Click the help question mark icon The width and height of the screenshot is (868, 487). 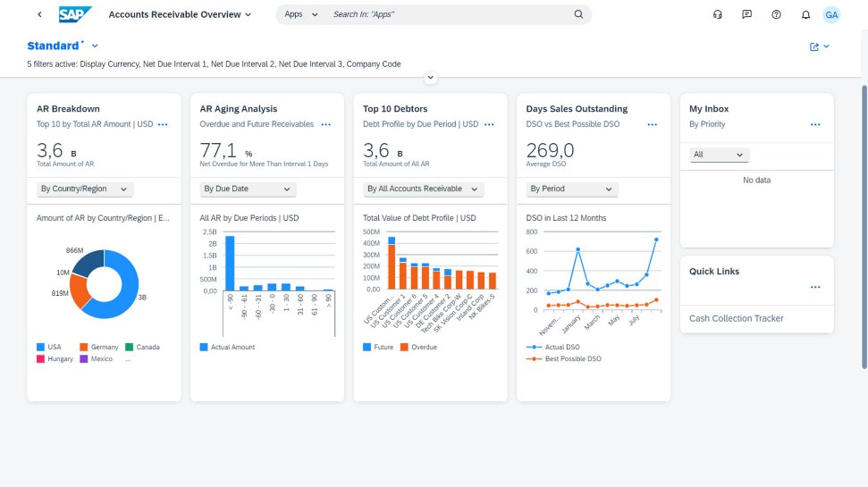(x=776, y=14)
